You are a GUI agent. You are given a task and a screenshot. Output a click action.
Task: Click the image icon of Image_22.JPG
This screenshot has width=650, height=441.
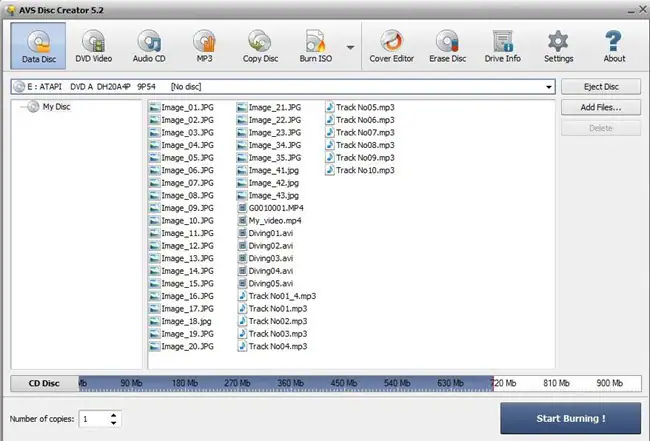[x=242, y=120]
